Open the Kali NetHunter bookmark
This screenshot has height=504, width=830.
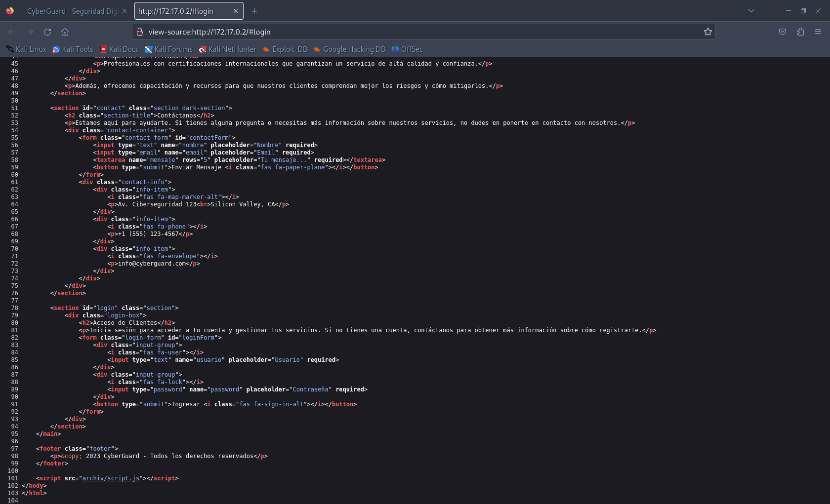[227, 49]
